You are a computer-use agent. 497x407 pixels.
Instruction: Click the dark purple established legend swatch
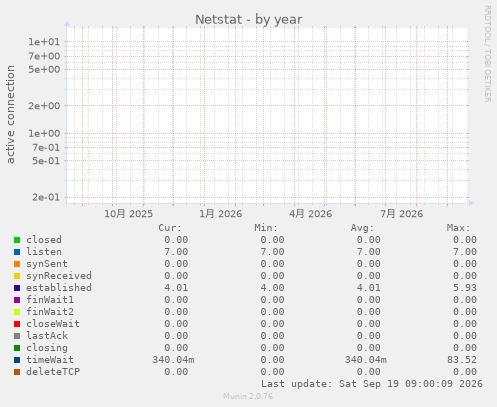[x=17, y=288]
